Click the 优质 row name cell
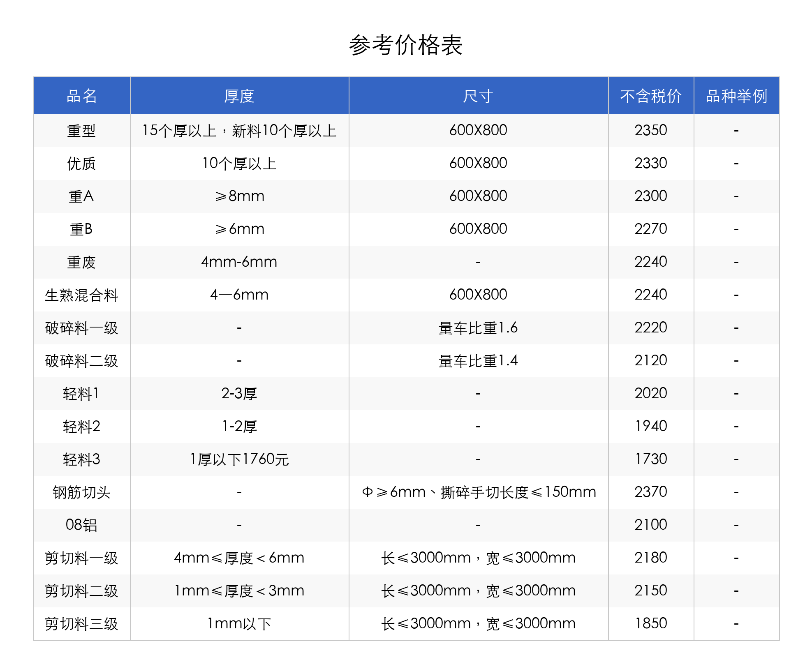Screen dimensions: 812x669 click(x=81, y=164)
